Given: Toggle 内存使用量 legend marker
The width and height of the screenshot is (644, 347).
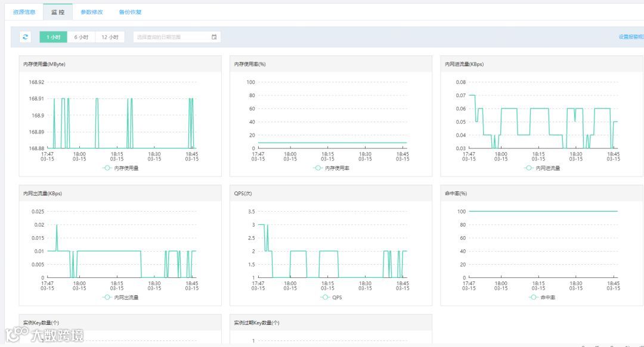Looking at the screenshot, I should 107,168.
